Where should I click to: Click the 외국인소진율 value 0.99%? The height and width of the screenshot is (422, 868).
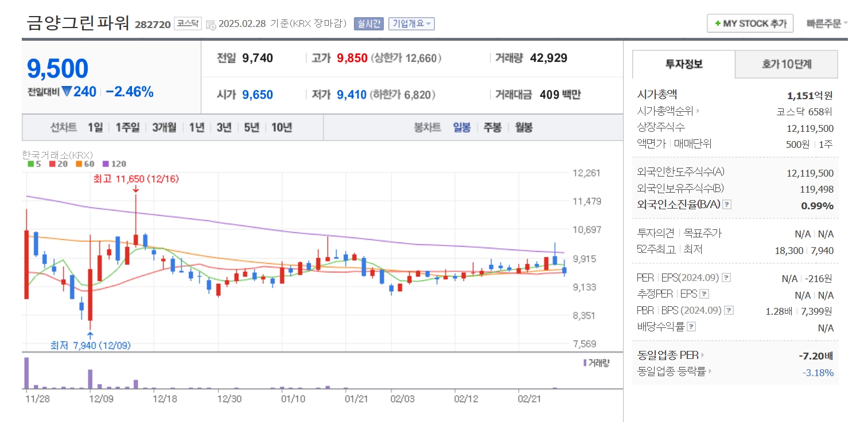[818, 205]
